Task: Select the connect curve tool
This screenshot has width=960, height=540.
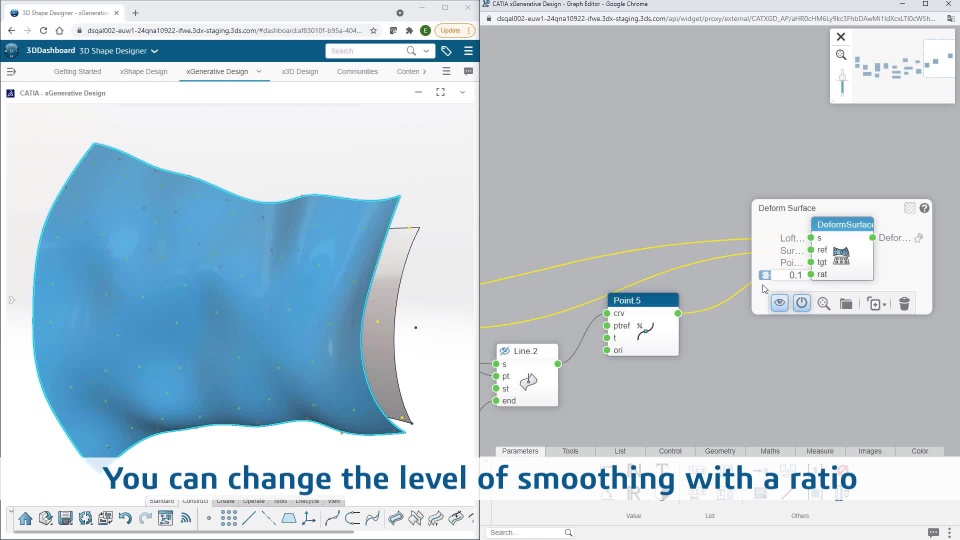Action: click(352, 519)
